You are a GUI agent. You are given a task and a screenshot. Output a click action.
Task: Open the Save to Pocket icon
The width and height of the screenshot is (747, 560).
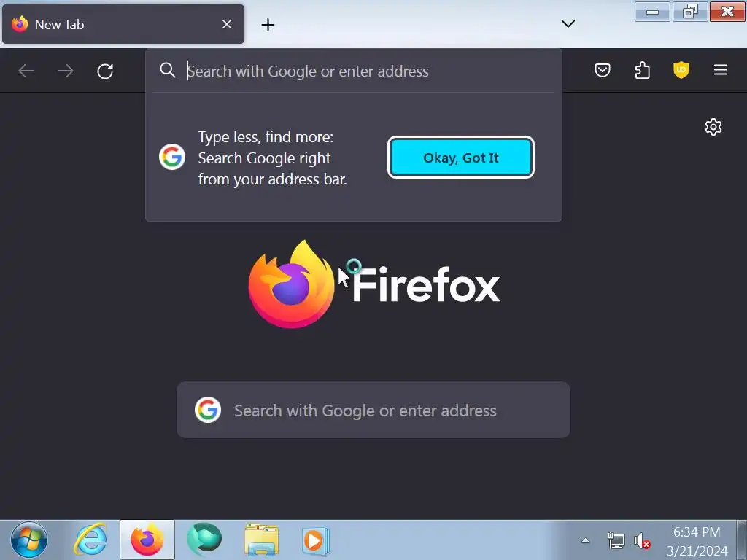click(603, 71)
